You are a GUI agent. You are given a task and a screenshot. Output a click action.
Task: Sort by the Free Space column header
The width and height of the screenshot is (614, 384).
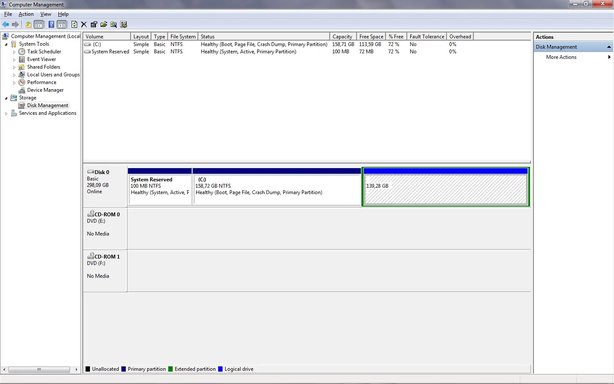(371, 36)
